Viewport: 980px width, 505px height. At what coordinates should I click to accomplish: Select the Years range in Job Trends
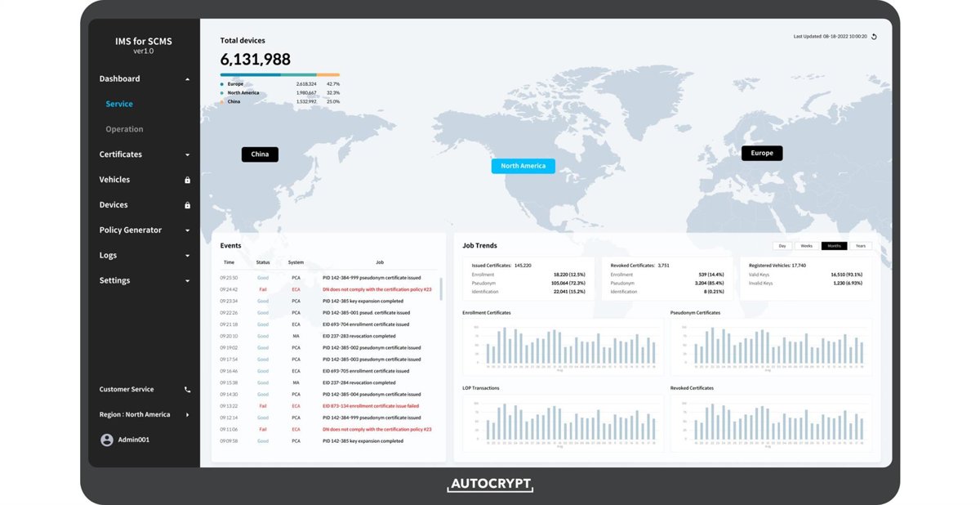tap(860, 246)
